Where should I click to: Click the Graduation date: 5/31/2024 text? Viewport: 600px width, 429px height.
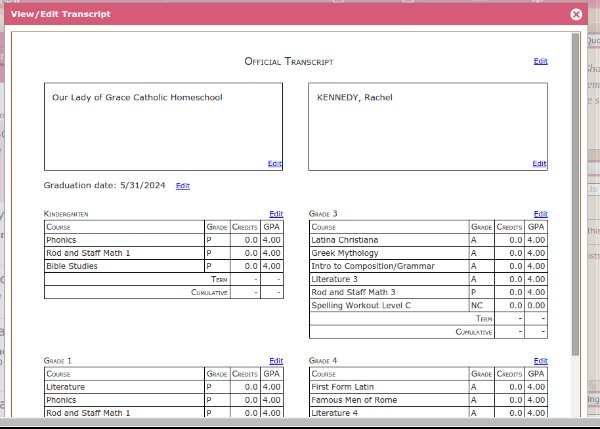[x=104, y=185]
